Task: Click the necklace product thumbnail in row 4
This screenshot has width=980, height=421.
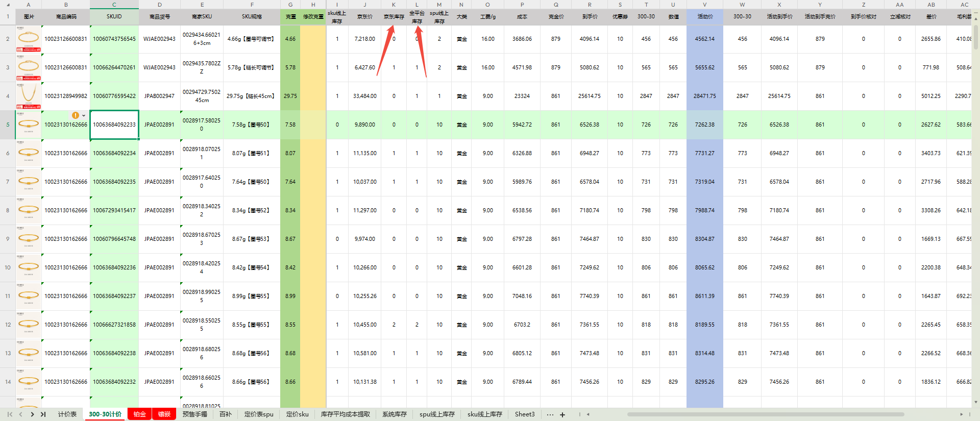Action: tap(29, 95)
